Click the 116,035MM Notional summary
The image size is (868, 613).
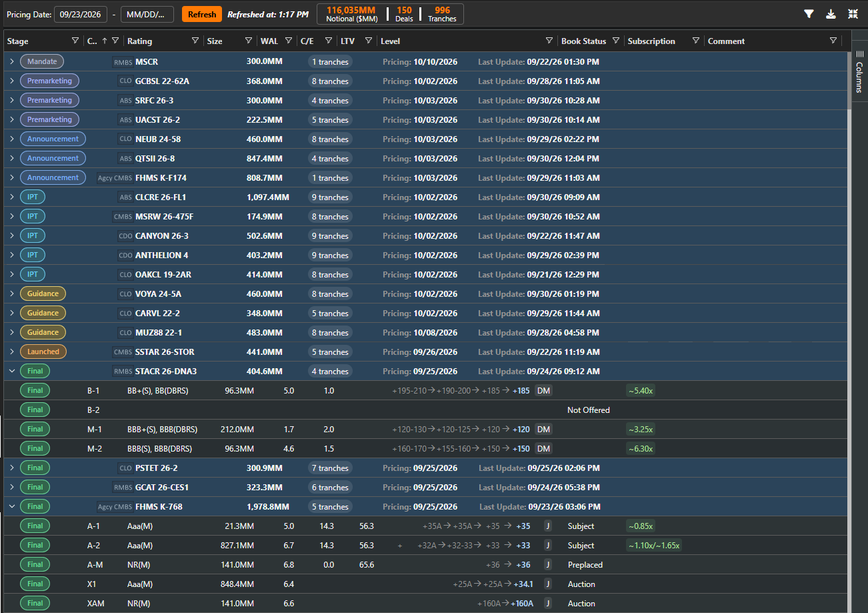pyautogui.click(x=351, y=14)
